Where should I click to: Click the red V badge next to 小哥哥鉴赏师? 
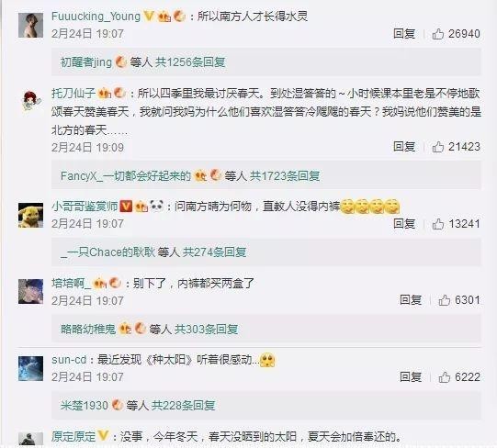(x=126, y=207)
